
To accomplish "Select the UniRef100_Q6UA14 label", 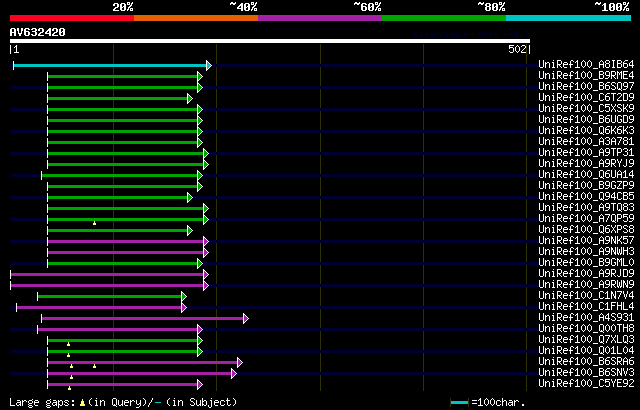I will click(586, 175).
